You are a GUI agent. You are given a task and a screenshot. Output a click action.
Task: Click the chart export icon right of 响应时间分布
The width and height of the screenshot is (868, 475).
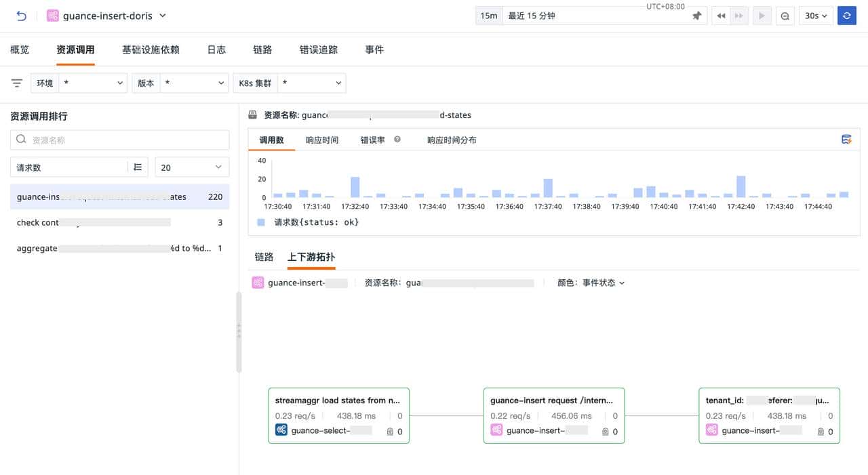coord(846,138)
